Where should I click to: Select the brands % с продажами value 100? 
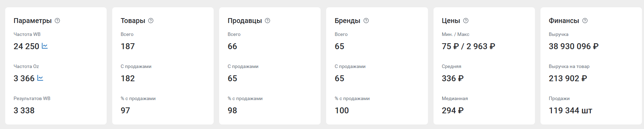(x=342, y=111)
